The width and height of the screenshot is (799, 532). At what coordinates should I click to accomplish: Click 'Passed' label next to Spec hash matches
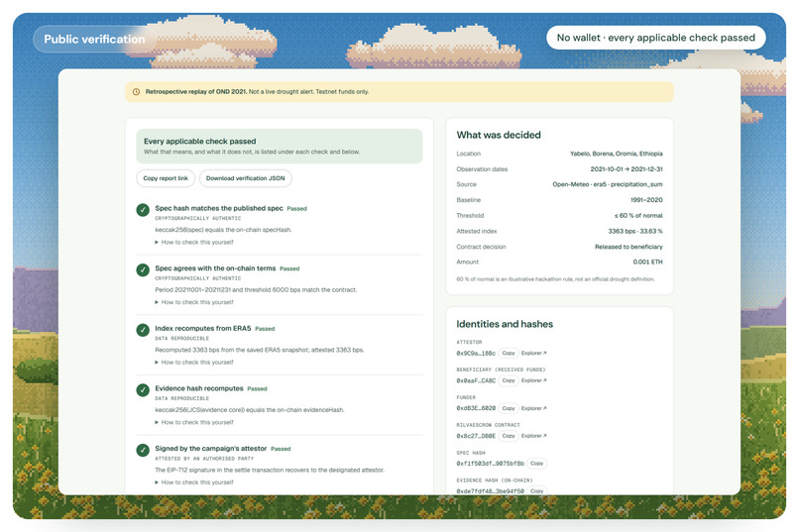(x=296, y=209)
